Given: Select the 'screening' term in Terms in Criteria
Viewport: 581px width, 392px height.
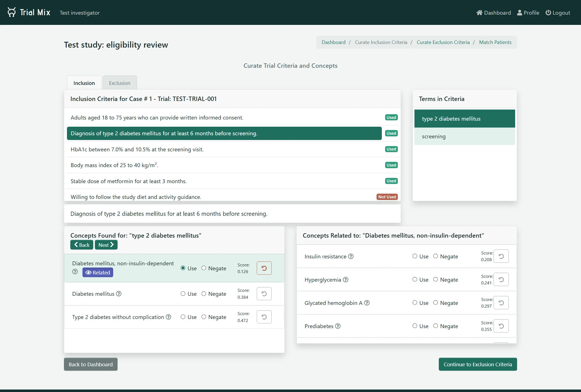Looking at the screenshot, I should [x=465, y=136].
